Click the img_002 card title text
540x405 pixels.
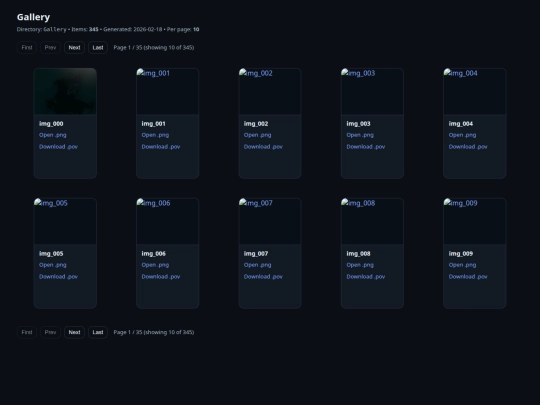256,124
